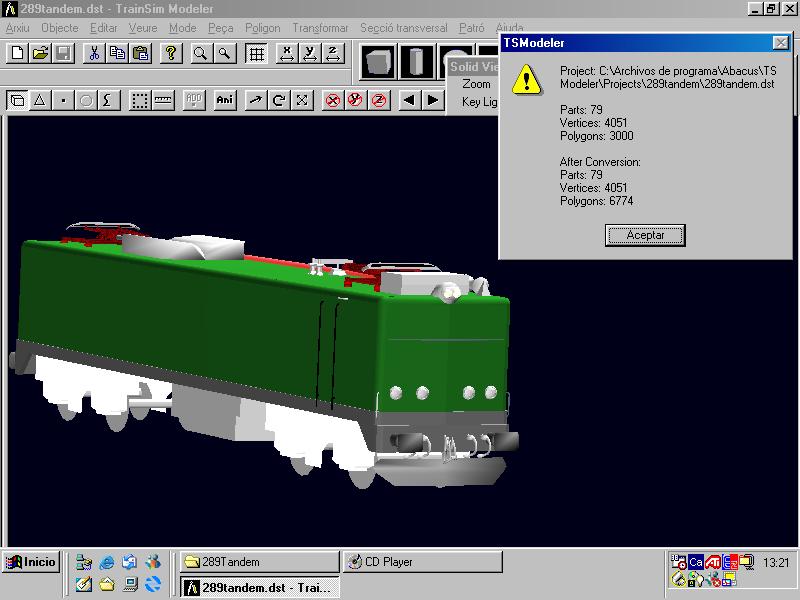Click the Ani animation icon
This screenshot has width=800, height=600.
click(225, 100)
